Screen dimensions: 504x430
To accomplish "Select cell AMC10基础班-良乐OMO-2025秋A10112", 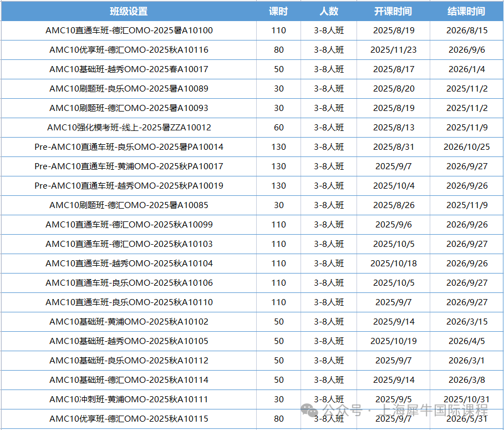I will point(129,360).
